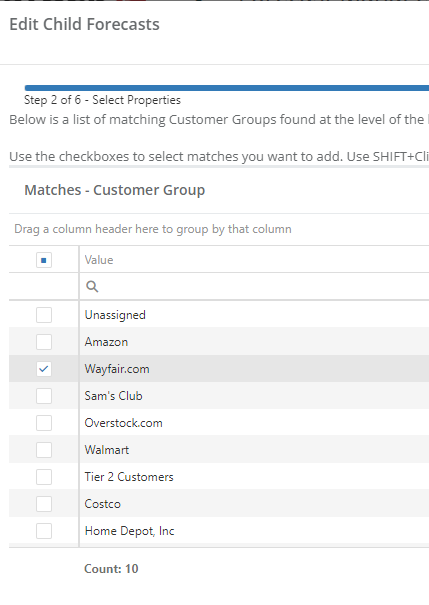The image size is (429, 605).
Task: Select the Sam's Club value text
Action: tap(113, 396)
